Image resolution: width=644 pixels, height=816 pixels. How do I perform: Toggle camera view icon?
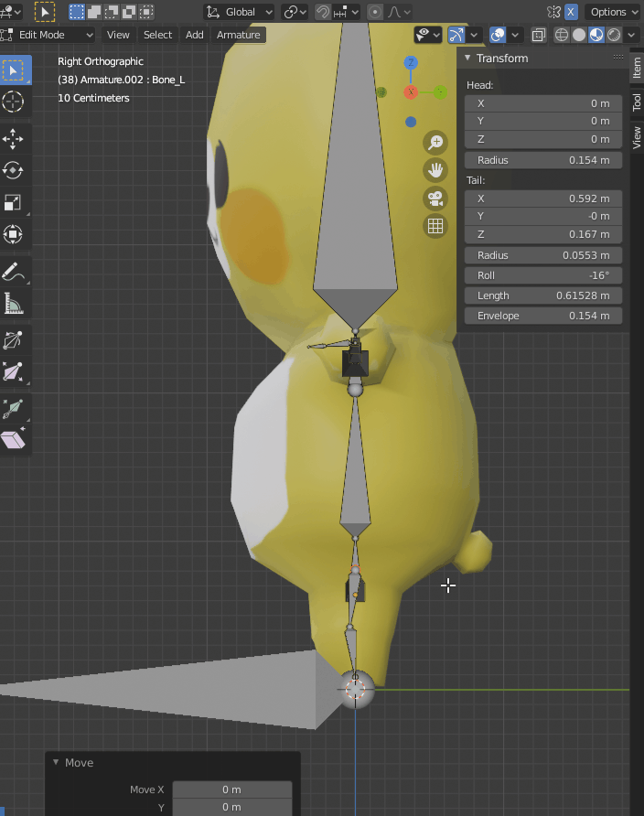tap(435, 199)
